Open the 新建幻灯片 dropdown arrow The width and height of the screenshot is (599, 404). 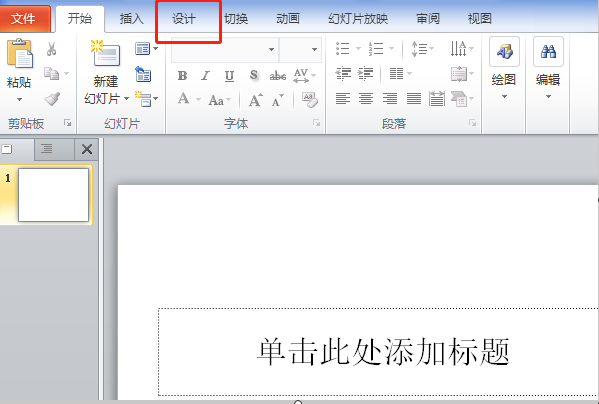point(126,99)
